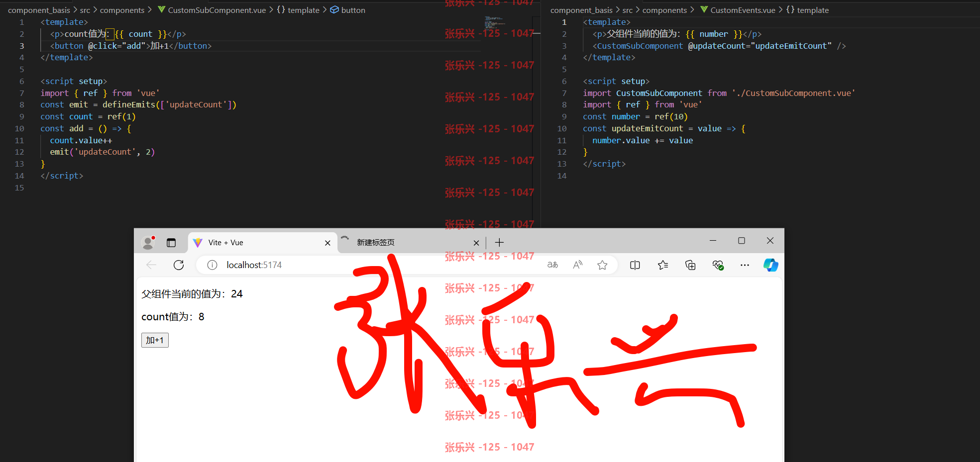Click line number 3 in right editor
Screen dimensions: 980x462
(564, 46)
